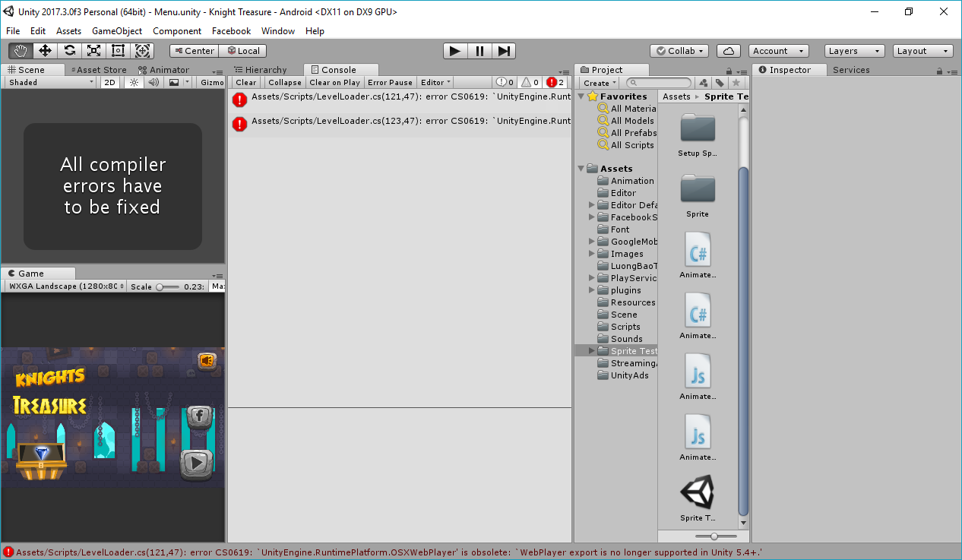Select the Rect transform tool
The width and height of the screenshot is (962, 560).
(x=118, y=51)
